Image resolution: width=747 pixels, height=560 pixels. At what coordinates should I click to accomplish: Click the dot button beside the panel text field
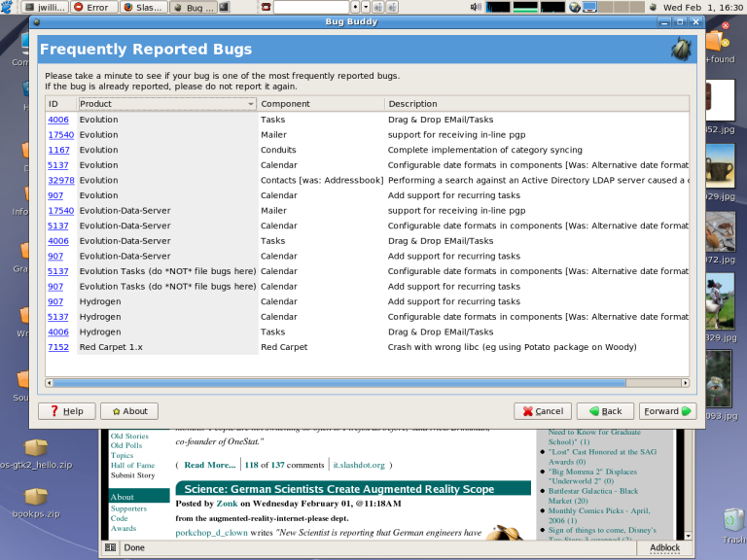(x=355, y=7)
